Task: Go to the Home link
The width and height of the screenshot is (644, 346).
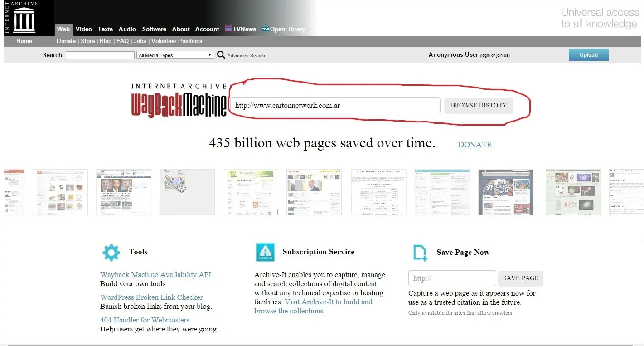Action: 24,41
